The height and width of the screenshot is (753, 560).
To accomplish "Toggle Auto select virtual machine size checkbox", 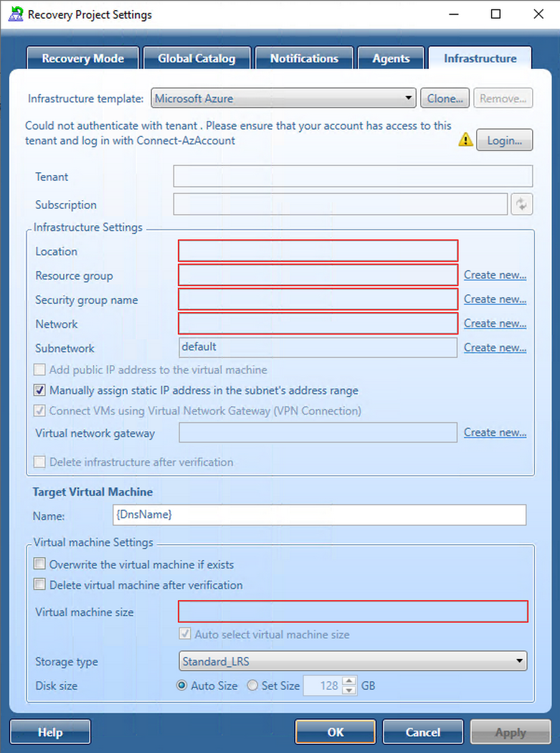I will [x=184, y=634].
